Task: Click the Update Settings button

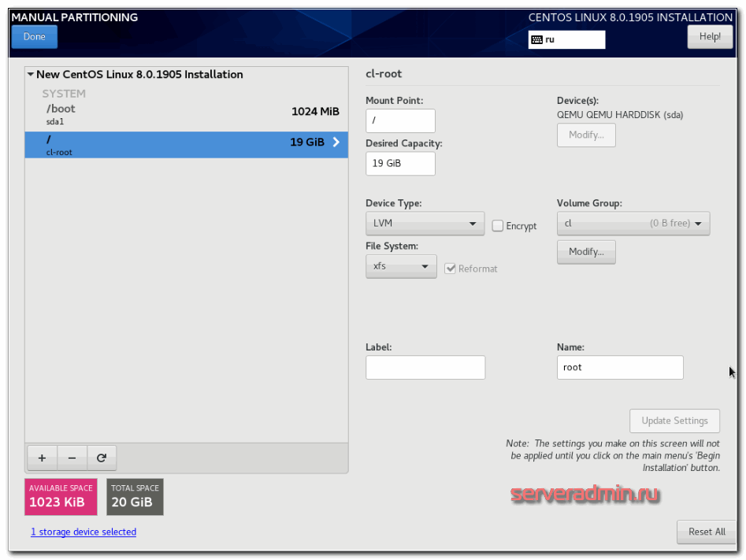Action: [674, 421]
